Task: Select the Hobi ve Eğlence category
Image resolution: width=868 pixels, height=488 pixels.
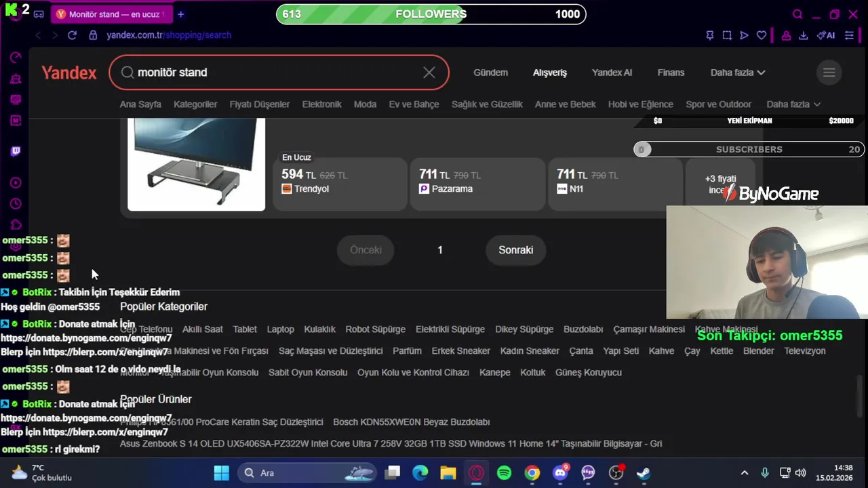Action: click(x=641, y=104)
